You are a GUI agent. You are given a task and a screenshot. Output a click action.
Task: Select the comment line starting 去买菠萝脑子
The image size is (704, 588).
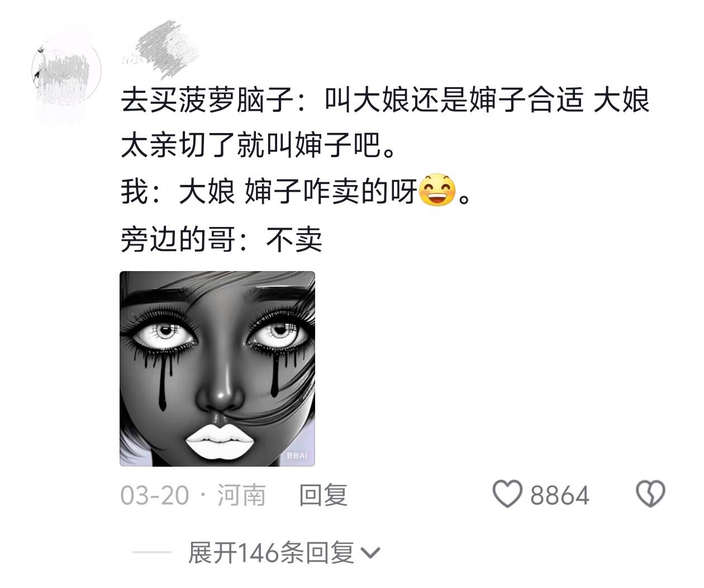tap(386, 101)
